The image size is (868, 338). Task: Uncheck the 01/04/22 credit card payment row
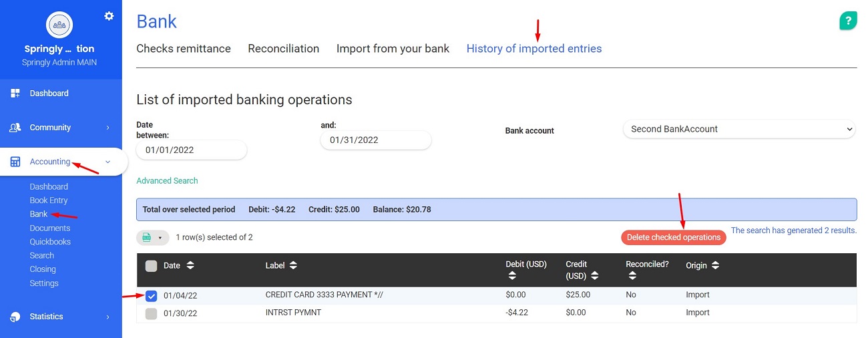tap(151, 296)
